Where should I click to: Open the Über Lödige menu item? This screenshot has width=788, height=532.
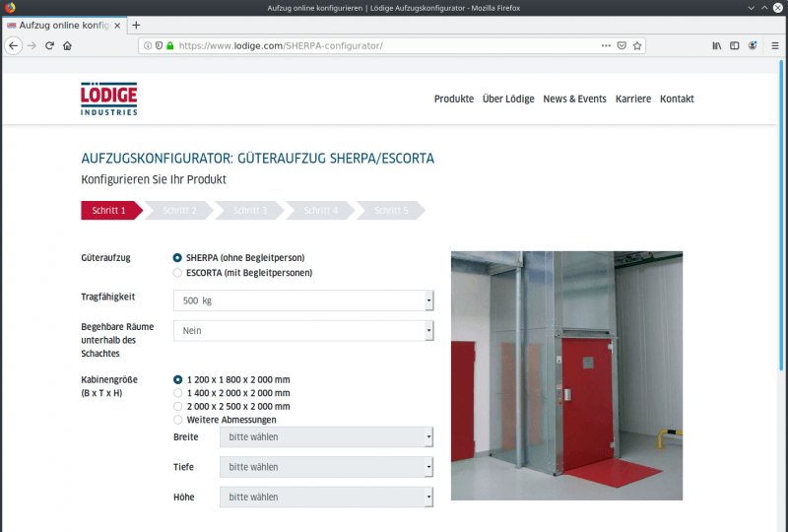pyautogui.click(x=508, y=100)
